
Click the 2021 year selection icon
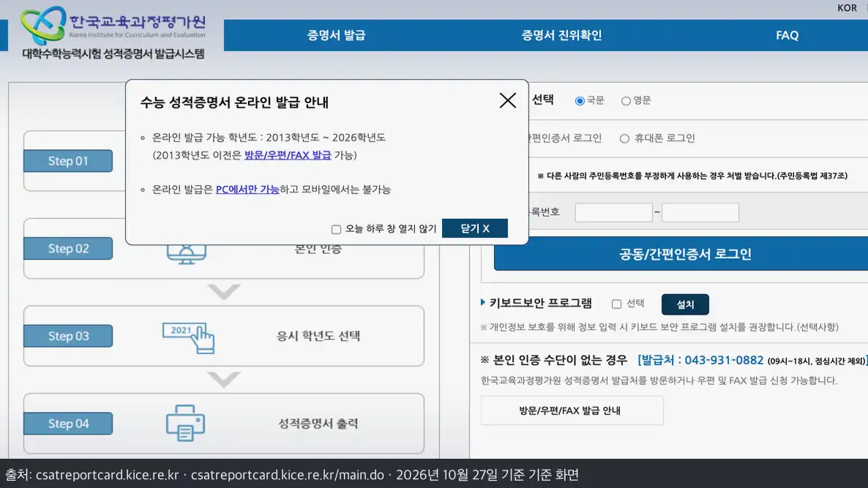188,337
